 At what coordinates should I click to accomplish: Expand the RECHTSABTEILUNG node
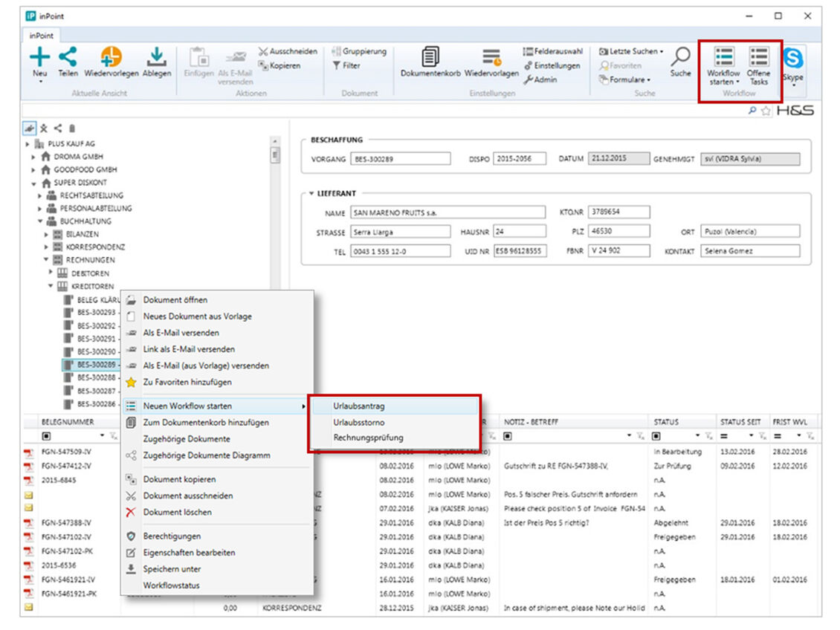tap(39, 196)
